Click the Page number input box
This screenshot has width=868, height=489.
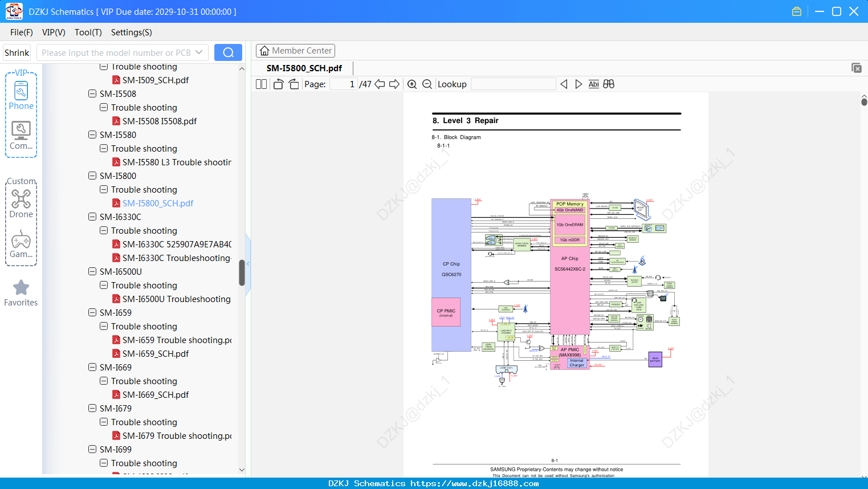tap(343, 84)
